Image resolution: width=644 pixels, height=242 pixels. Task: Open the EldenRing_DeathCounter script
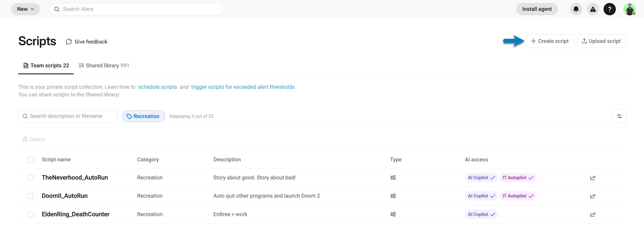point(75,214)
